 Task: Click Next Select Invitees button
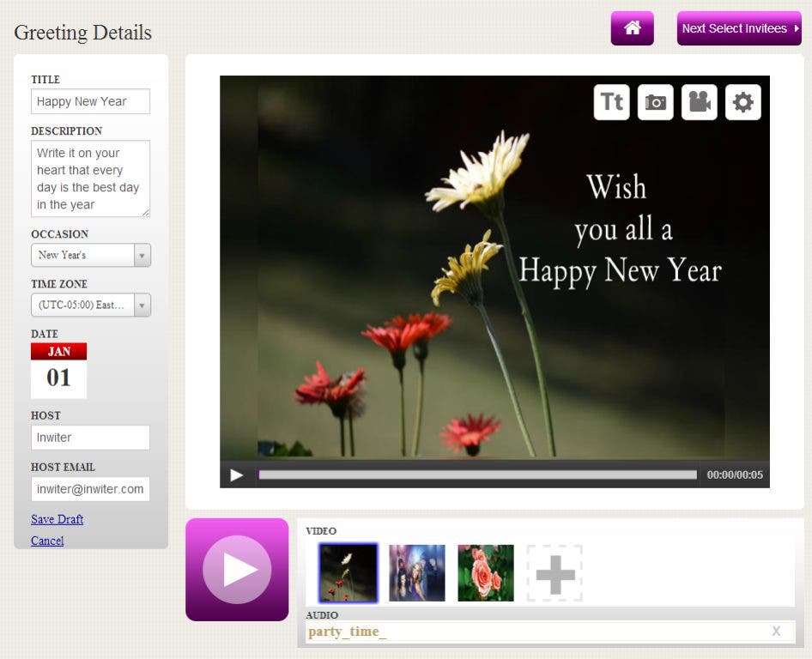(739, 28)
